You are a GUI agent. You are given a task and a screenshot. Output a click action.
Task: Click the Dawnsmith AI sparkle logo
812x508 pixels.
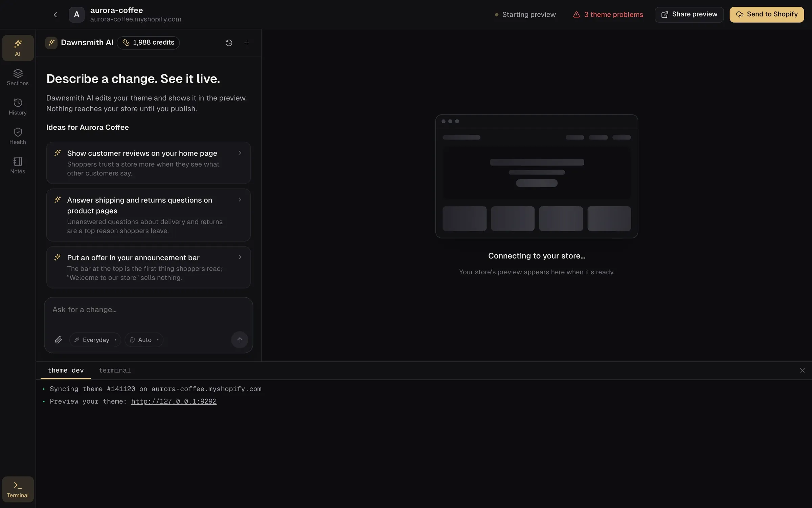pos(51,43)
